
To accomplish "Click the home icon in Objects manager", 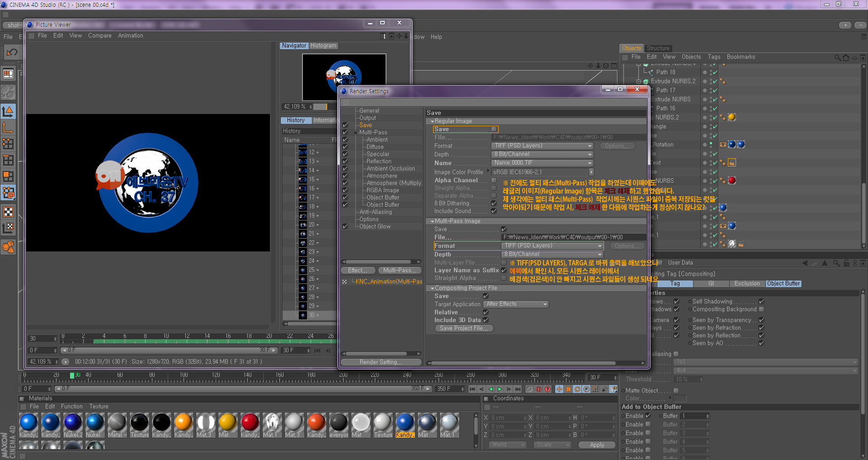I will pos(846,57).
